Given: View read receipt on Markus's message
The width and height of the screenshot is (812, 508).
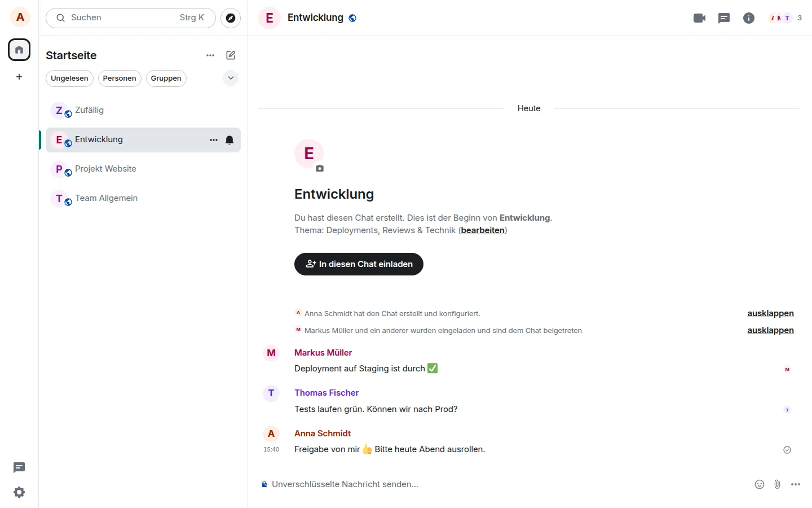Looking at the screenshot, I should (x=787, y=369).
